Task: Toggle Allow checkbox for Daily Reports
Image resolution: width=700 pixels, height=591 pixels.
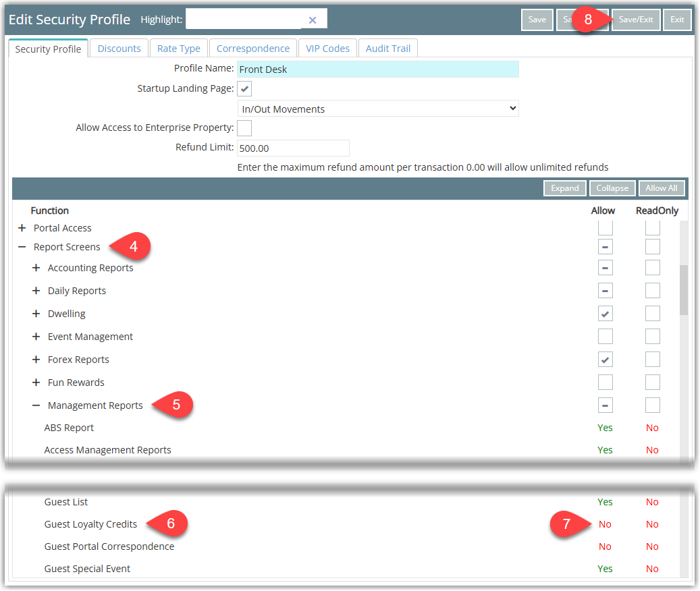Action: point(605,291)
